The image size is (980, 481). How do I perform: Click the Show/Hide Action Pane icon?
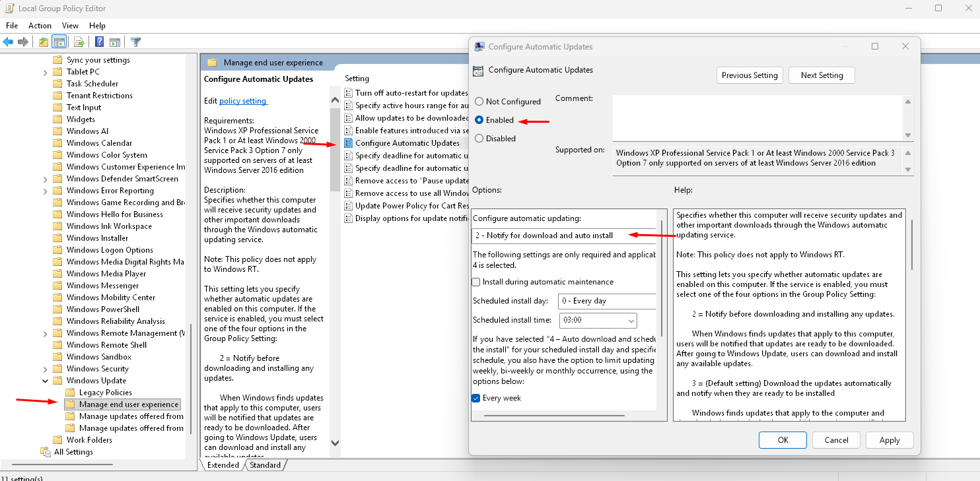(x=115, y=42)
